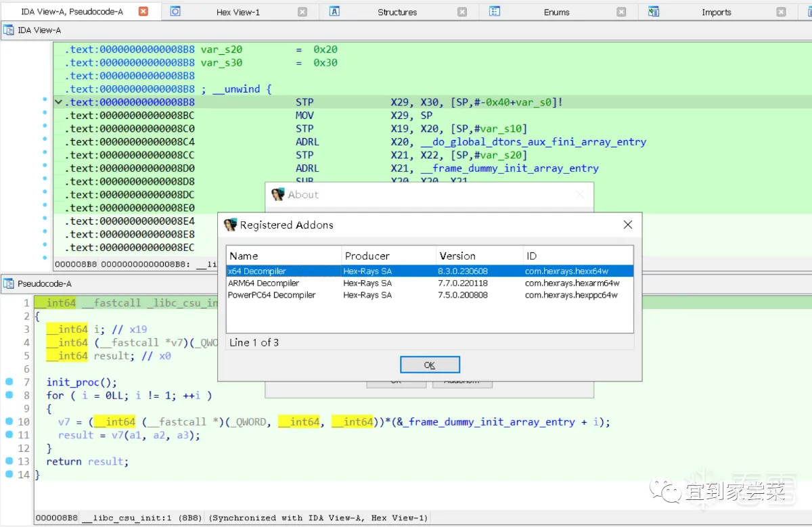The image size is (812, 527).
Task: Toggle breakpoint dot on pseudocode line 7
Action: pyautogui.click(x=9, y=382)
